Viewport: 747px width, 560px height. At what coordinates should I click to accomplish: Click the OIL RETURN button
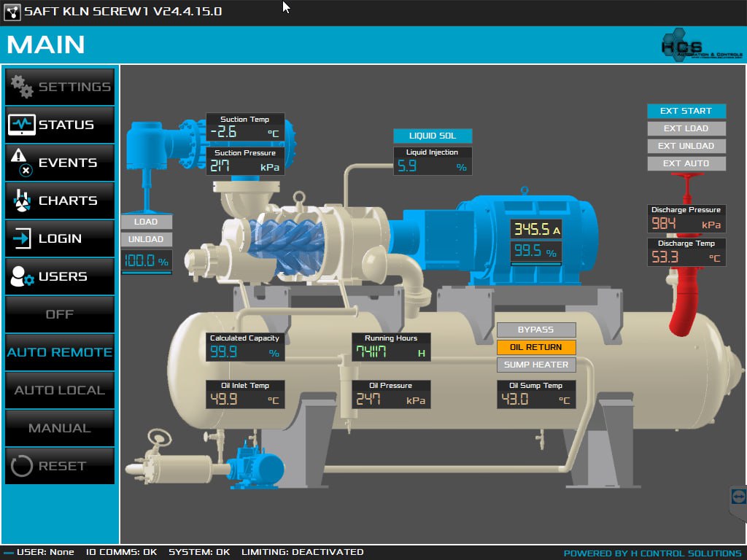tap(536, 347)
